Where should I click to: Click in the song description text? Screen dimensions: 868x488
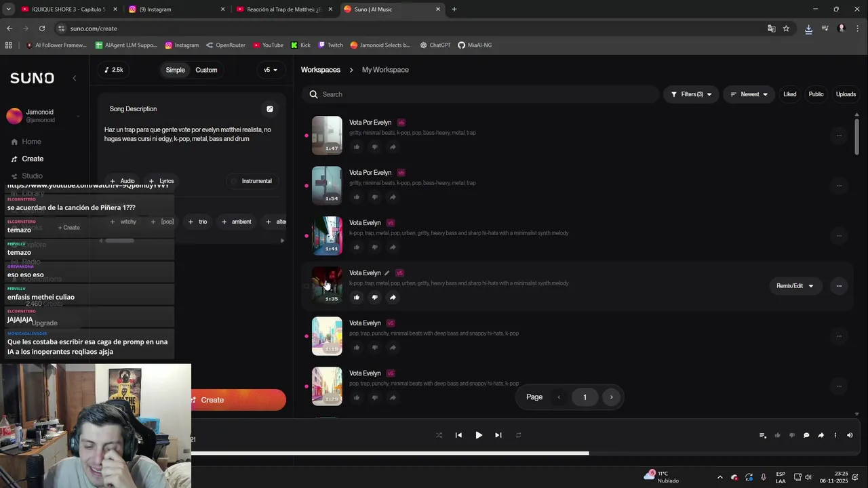pyautogui.click(x=188, y=134)
